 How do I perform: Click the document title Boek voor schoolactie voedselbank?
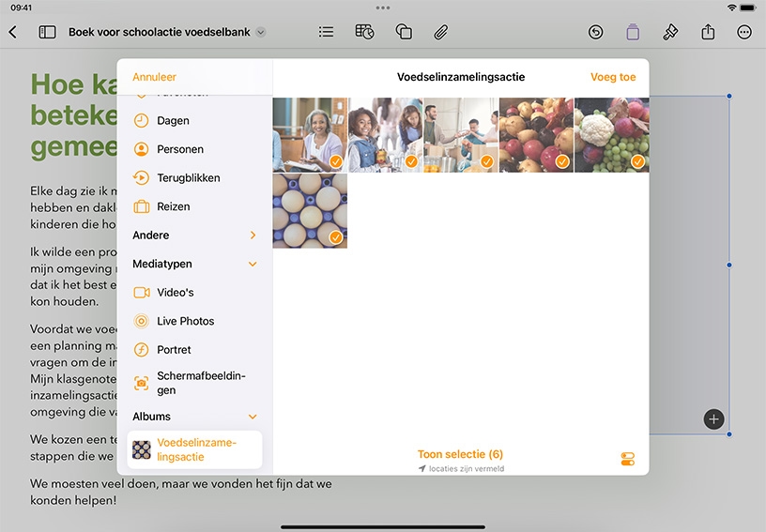[x=160, y=32]
